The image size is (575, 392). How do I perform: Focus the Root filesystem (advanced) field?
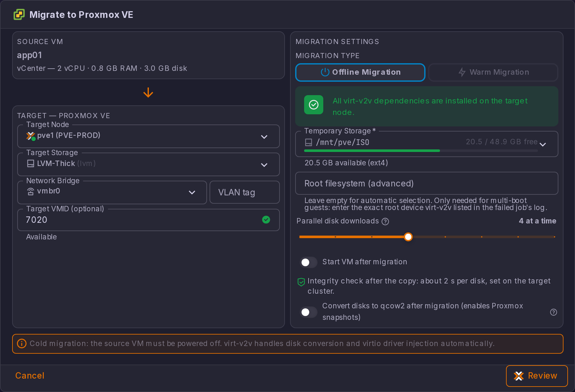coord(427,184)
